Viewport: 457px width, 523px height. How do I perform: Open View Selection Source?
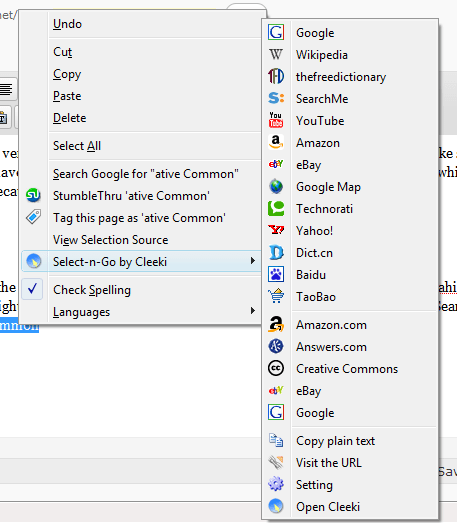click(110, 240)
